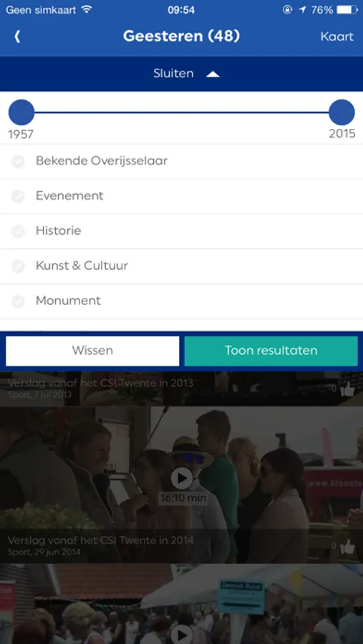
Task: Open Verslag vanaf het CSI Twente 2013
Action: pyautogui.click(x=100, y=384)
